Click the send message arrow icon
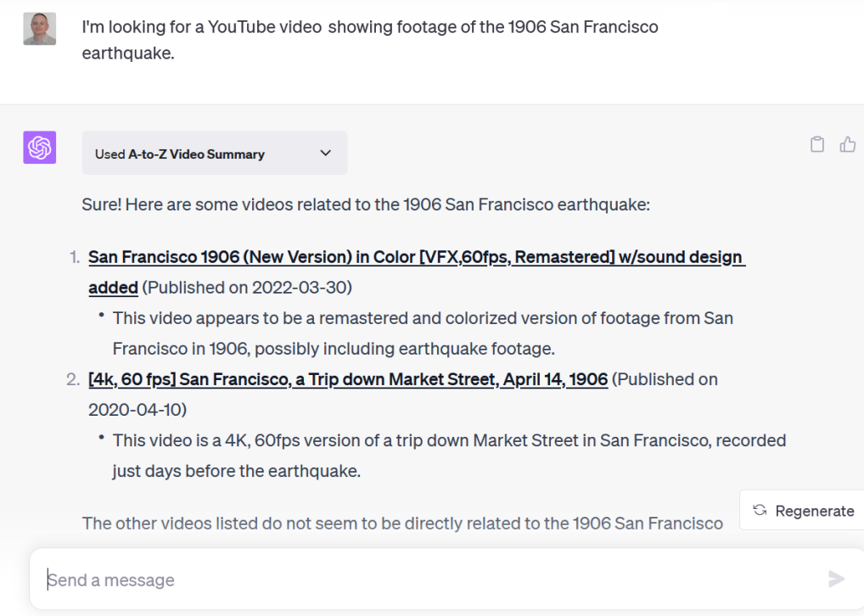864x616 pixels. [836, 580]
